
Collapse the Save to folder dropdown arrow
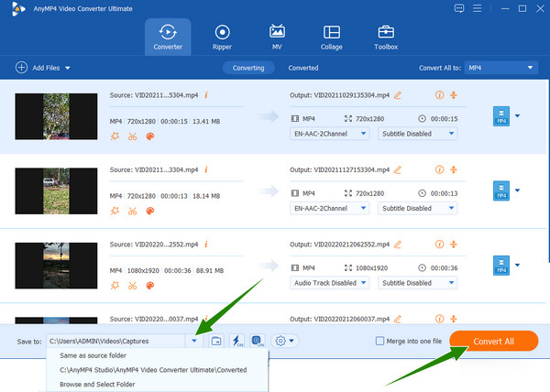coord(194,341)
